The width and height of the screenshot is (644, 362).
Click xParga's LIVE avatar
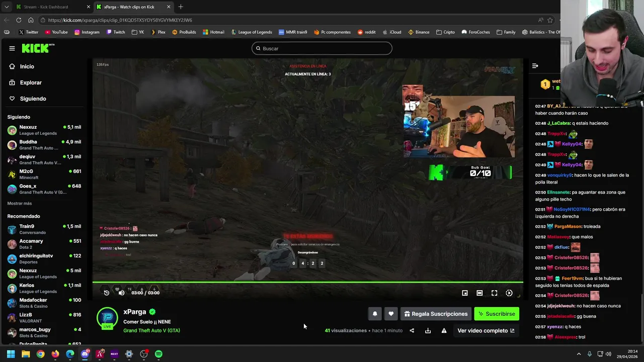[107, 318]
